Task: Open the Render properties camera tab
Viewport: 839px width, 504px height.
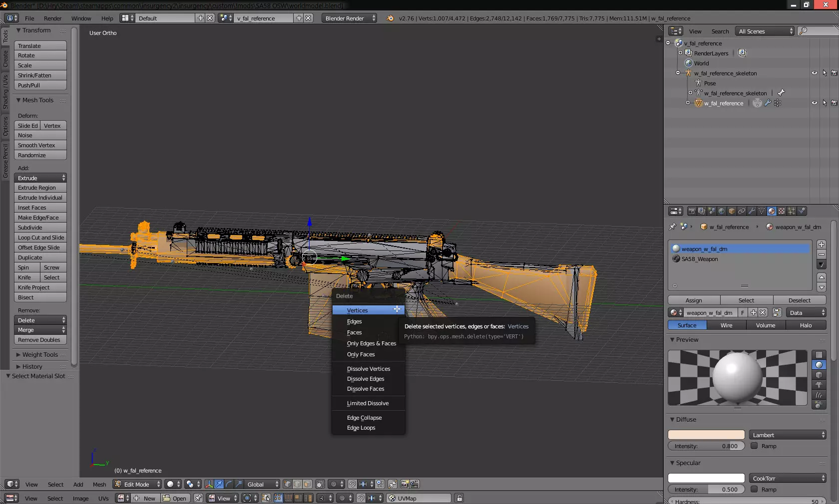Action: [692, 211]
